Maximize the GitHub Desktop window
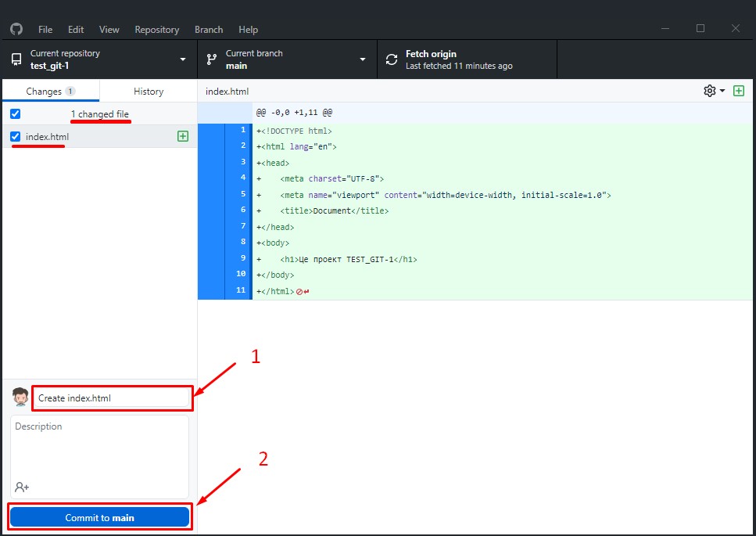Viewport: 756px width, 536px height. (x=700, y=28)
